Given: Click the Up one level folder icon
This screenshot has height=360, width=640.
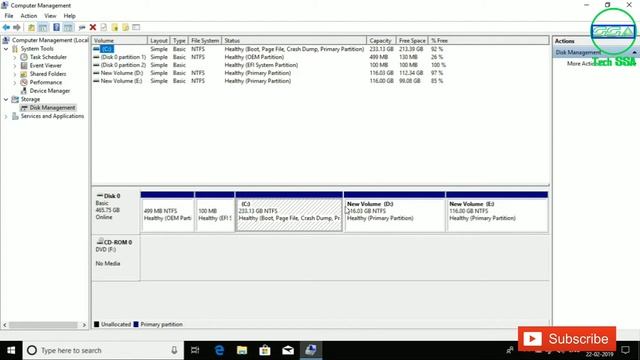Looking at the screenshot, I should coord(31,27).
